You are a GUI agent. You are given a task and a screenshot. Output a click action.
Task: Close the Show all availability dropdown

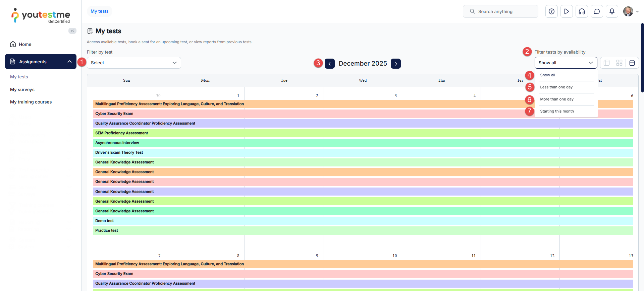pos(566,63)
